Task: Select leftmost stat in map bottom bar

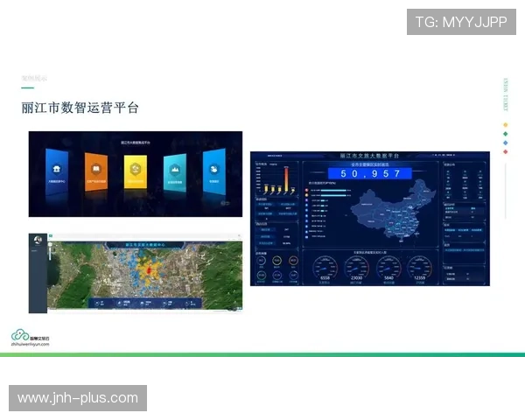Action: tap(99, 303)
